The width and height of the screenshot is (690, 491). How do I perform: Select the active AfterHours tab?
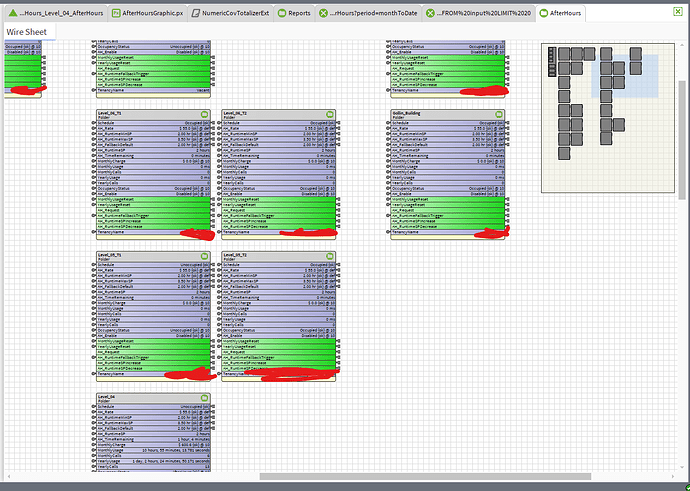click(561, 13)
